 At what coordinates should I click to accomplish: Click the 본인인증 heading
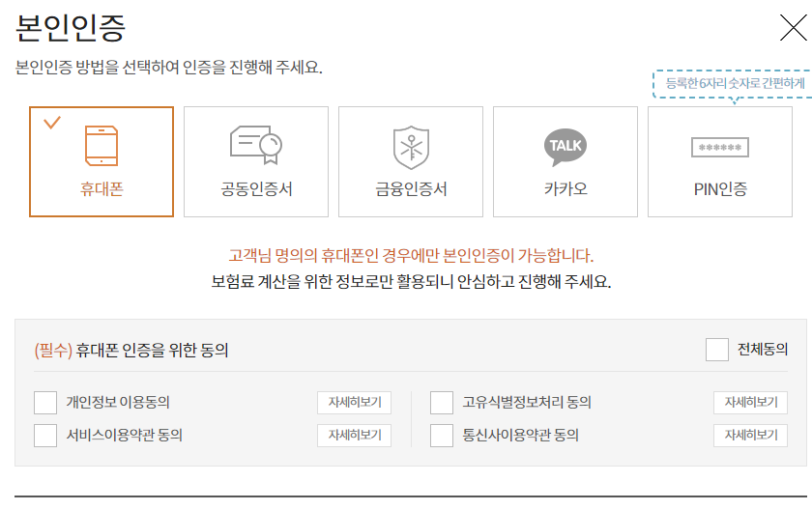[71, 28]
